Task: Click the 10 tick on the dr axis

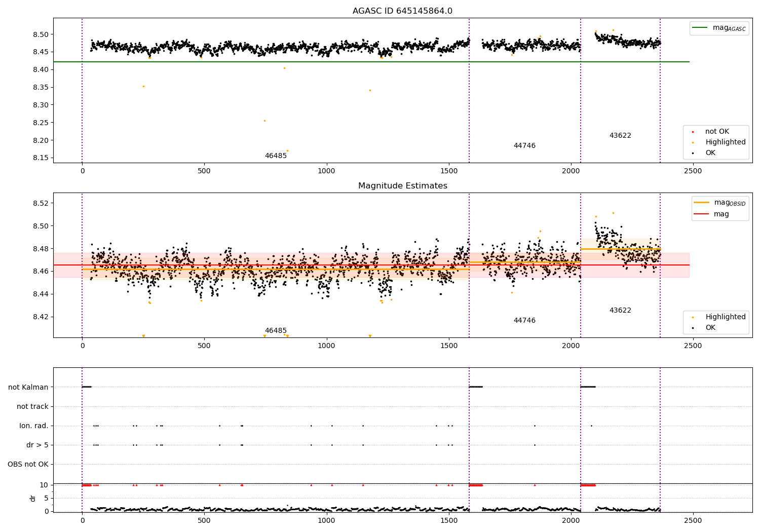Action: tap(45, 485)
